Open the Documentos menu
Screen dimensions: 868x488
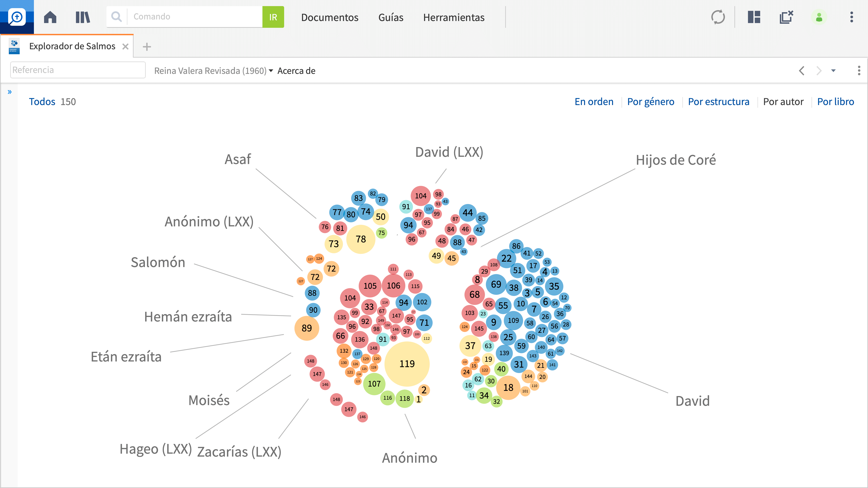click(x=330, y=17)
